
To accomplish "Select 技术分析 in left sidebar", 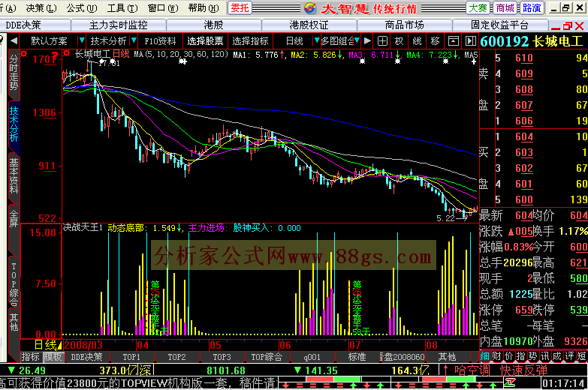I will [x=14, y=124].
